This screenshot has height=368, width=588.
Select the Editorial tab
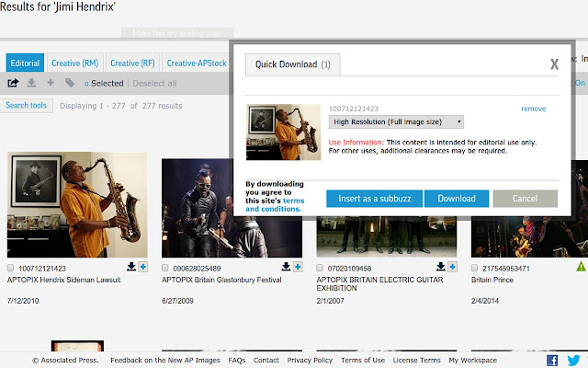[25, 63]
